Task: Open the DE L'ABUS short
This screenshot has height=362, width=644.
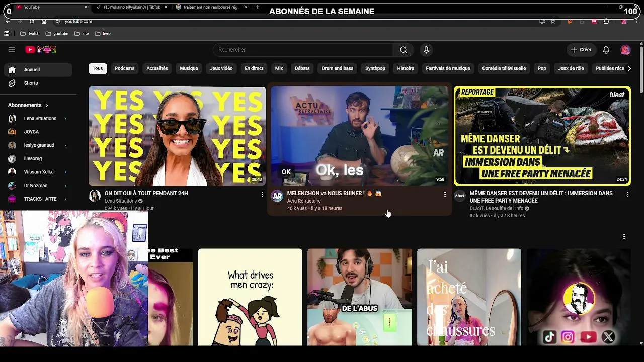Action: (360, 297)
